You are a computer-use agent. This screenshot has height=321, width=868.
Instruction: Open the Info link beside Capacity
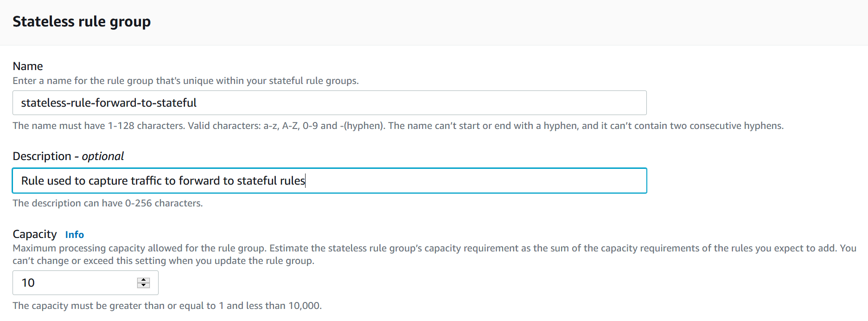[74, 235]
